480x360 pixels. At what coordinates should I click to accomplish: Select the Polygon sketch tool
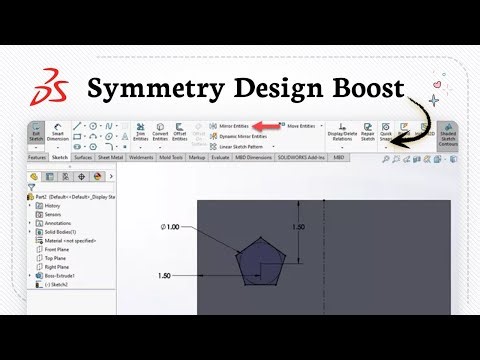(x=93, y=147)
